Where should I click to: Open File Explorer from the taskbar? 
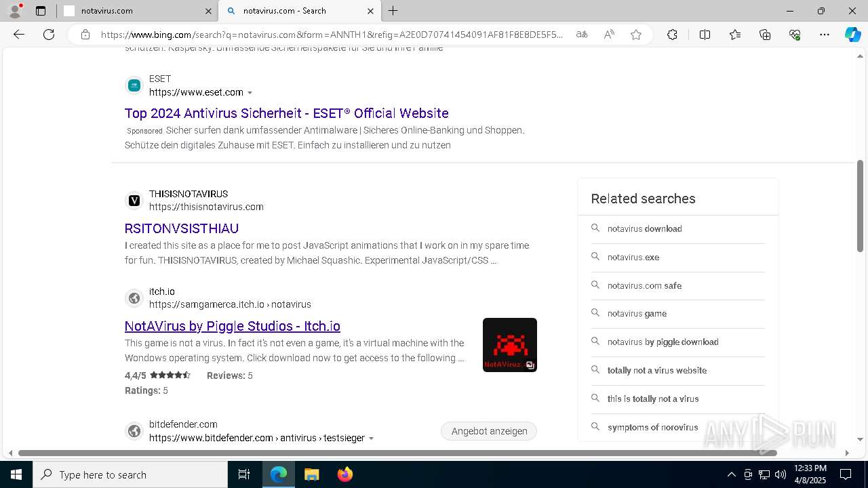(311, 474)
